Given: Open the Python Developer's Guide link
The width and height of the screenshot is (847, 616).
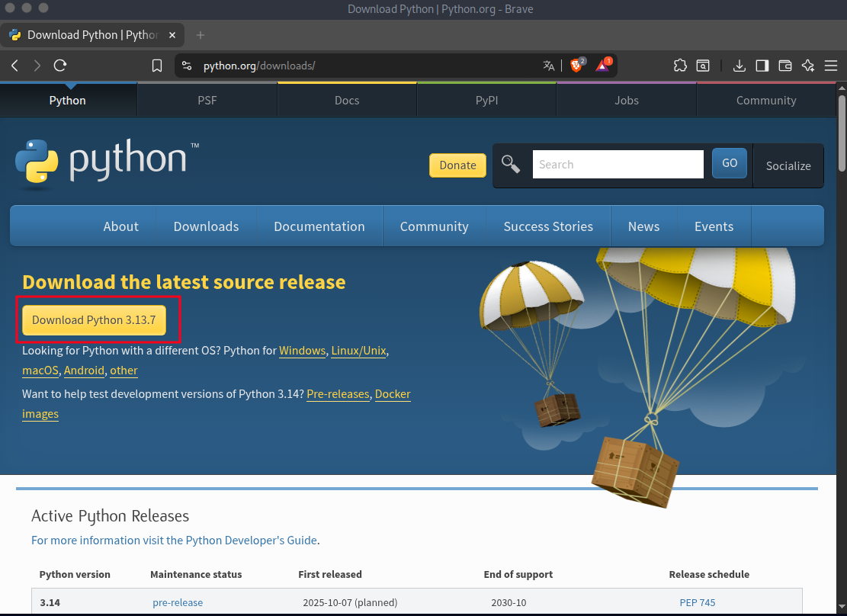Looking at the screenshot, I should coord(174,541).
